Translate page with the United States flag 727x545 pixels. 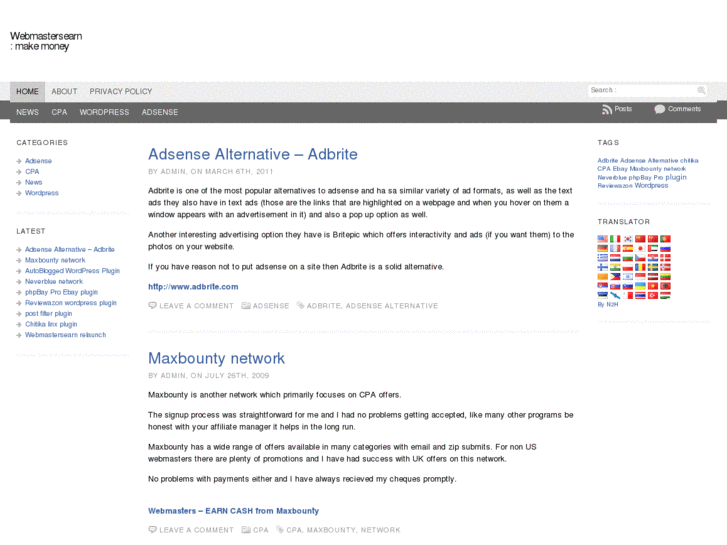603,239
